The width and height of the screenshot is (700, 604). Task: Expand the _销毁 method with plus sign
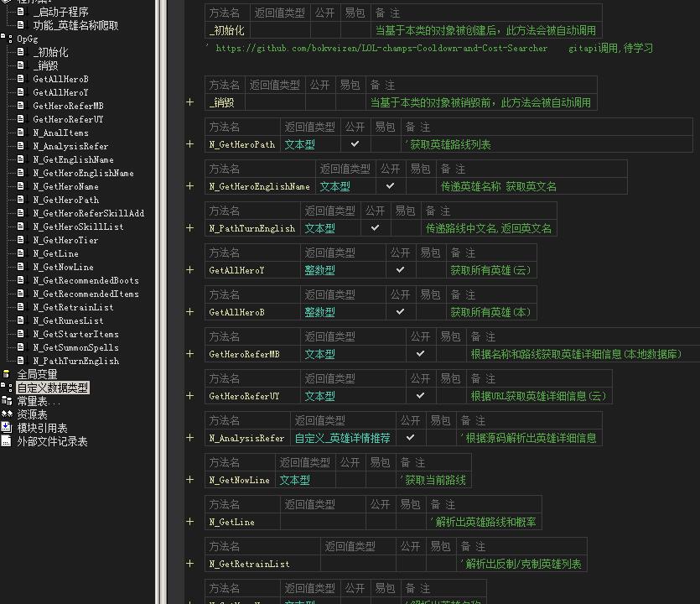click(190, 102)
